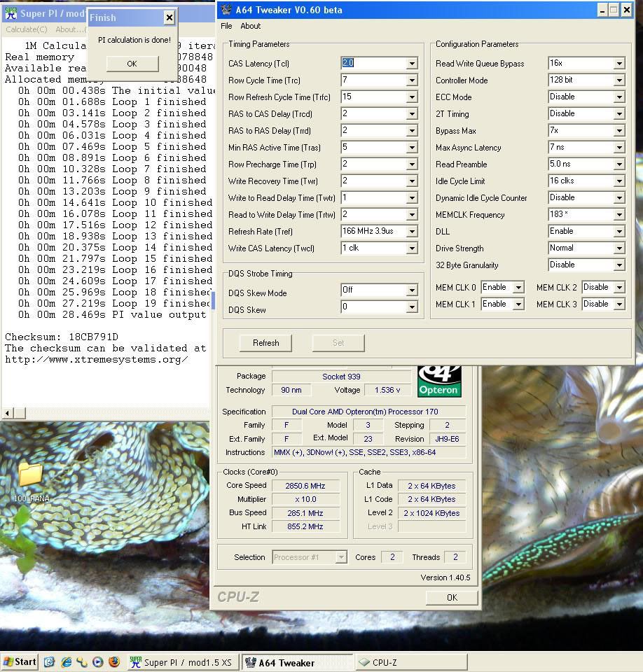Expand the 2T Timing dropdown
This screenshot has height=672, width=643.
point(619,113)
